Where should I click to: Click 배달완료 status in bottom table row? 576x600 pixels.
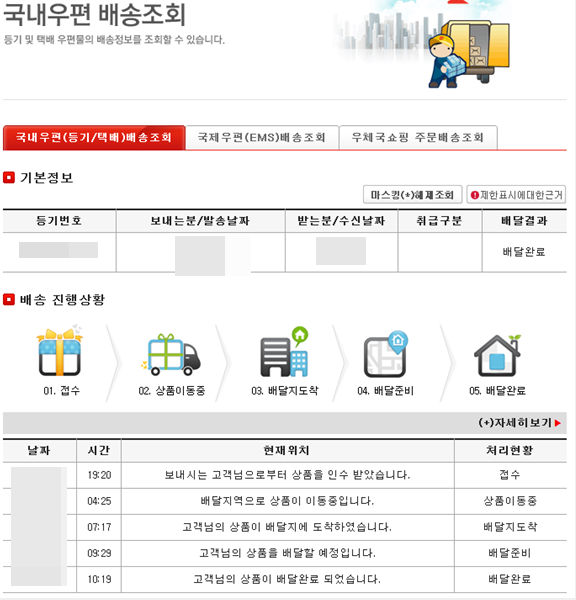[510, 579]
